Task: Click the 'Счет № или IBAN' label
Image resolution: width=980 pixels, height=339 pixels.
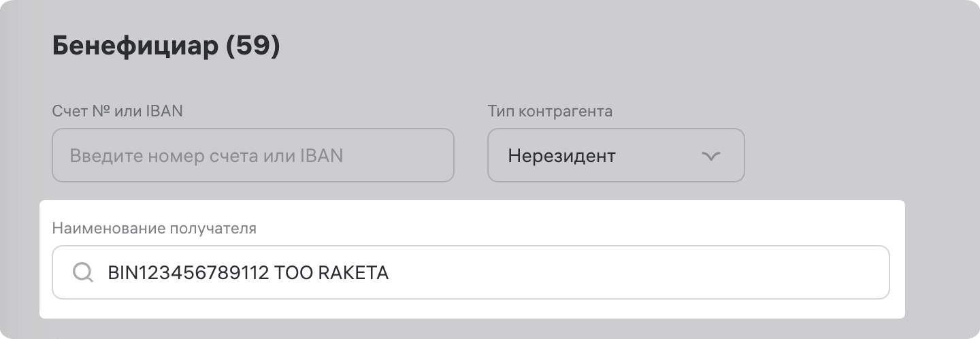Action: click(x=117, y=111)
